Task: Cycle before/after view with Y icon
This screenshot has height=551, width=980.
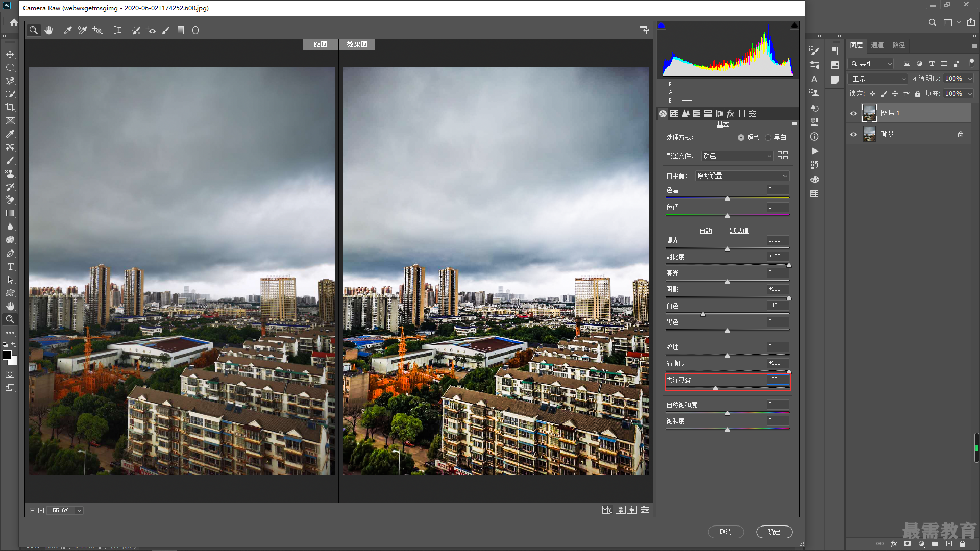Action: [607, 510]
